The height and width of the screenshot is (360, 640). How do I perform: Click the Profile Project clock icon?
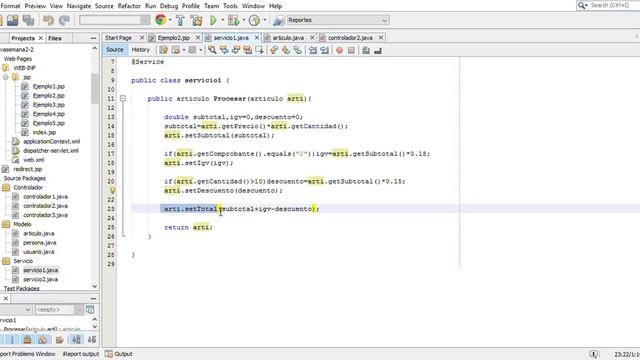pyautogui.click(x=254, y=20)
